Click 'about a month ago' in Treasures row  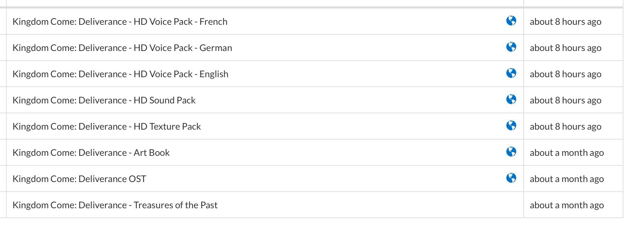pos(567,205)
